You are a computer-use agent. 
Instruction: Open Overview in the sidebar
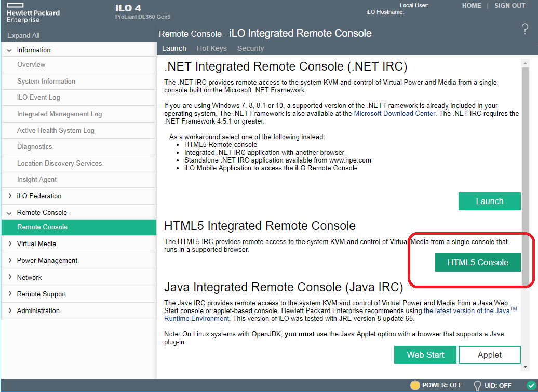pos(79,64)
